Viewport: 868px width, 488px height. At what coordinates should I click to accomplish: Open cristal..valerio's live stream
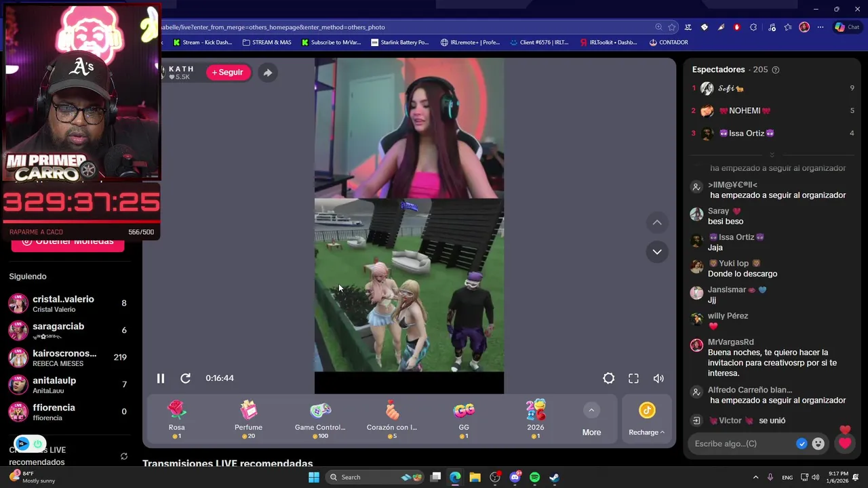pyautogui.click(x=68, y=304)
